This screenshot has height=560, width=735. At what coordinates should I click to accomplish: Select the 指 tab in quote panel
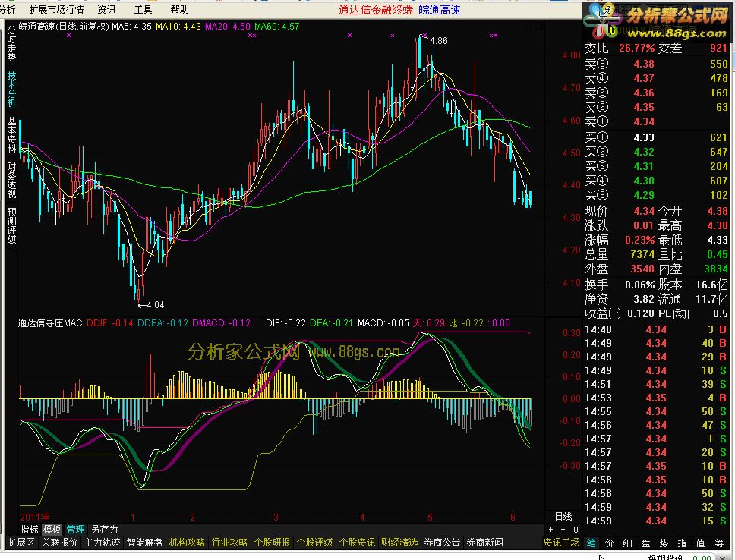683,543
